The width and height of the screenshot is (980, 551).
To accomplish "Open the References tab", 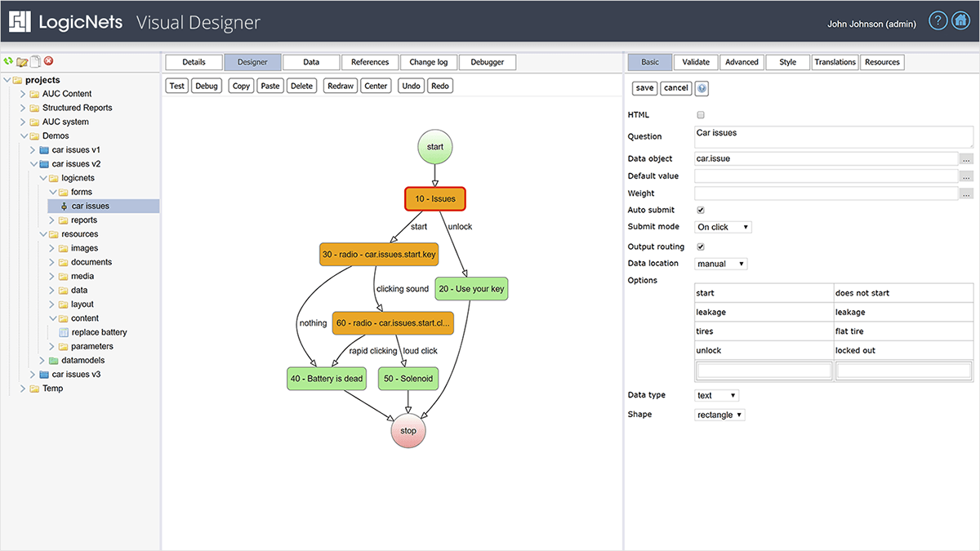I will [370, 62].
